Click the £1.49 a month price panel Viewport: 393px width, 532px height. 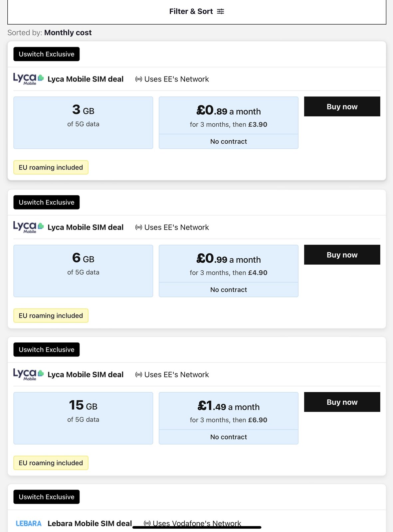click(x=229, y=411)
